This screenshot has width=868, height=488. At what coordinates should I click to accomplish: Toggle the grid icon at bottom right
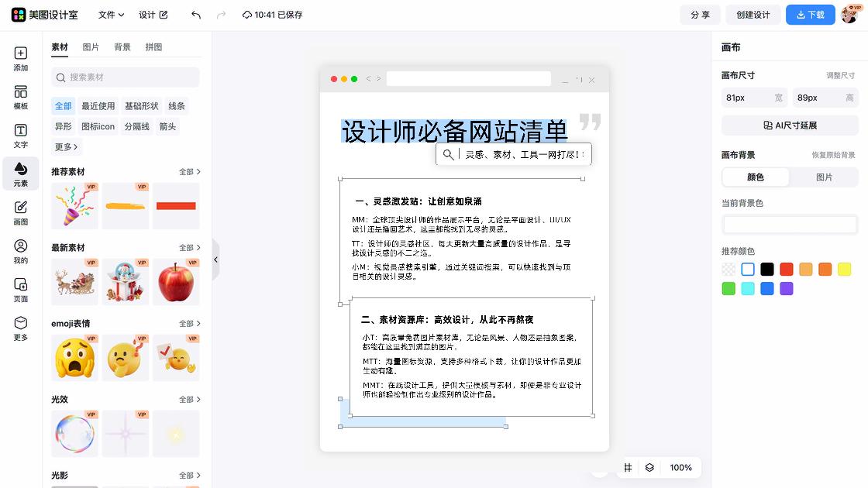[x=629, y=467]
